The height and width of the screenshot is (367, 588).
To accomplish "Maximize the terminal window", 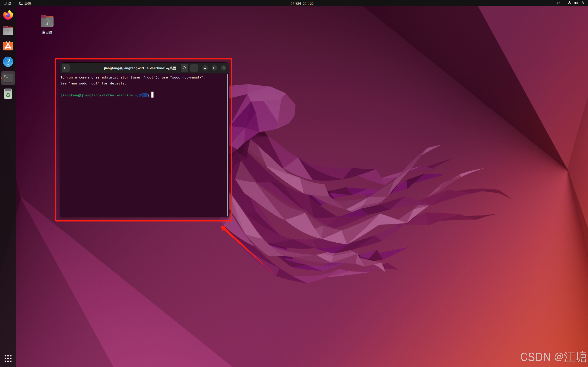I will click(214, 68).
